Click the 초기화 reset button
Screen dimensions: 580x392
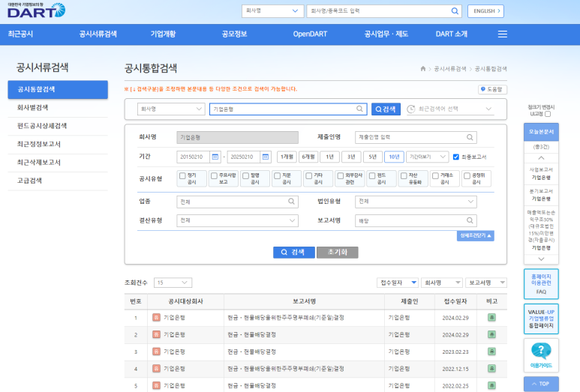point(338,253)
